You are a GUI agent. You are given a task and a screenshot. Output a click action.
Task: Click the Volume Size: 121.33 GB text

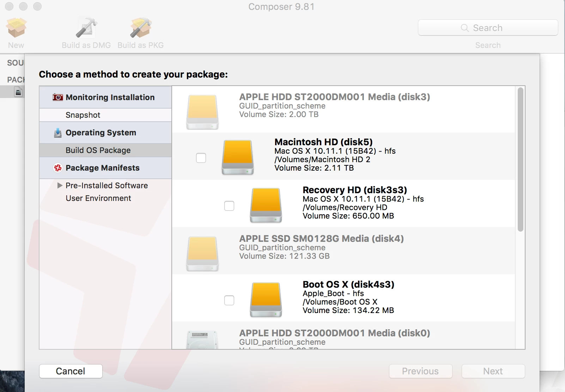(x=285, y=256)
